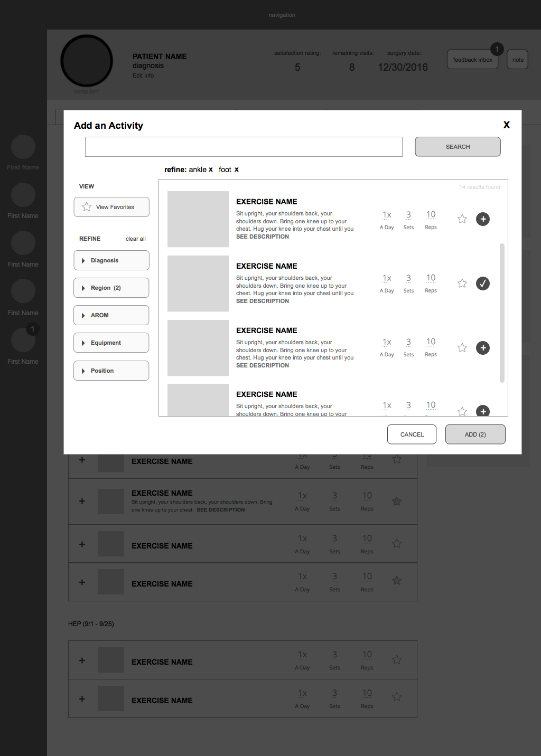541x756 pixels.
Task: Favorite the first exercise star
Action: click(x=462, y=219)
